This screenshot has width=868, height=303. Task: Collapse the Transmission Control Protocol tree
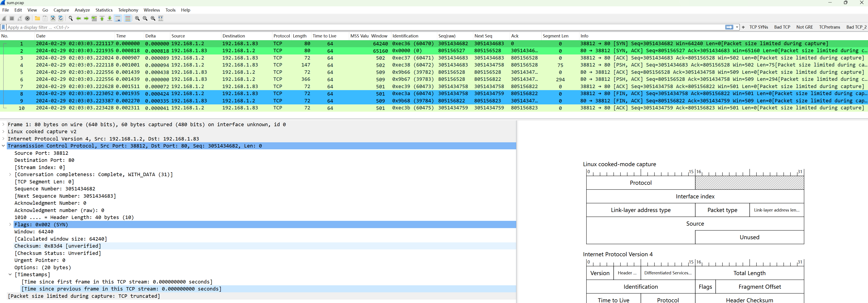point(4,146)
